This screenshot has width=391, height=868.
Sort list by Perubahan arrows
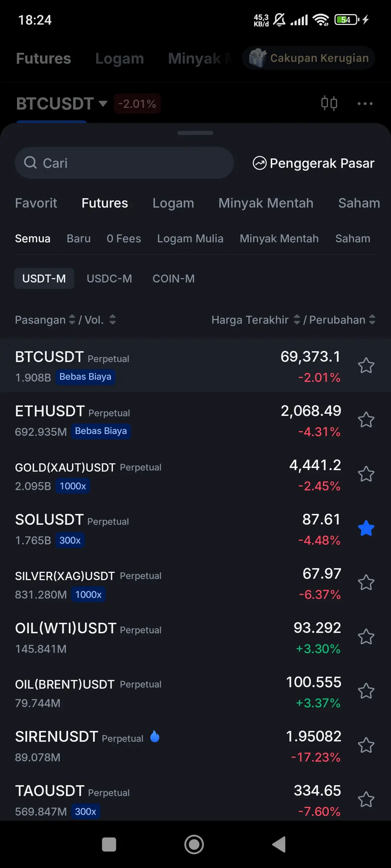point(372,319)
